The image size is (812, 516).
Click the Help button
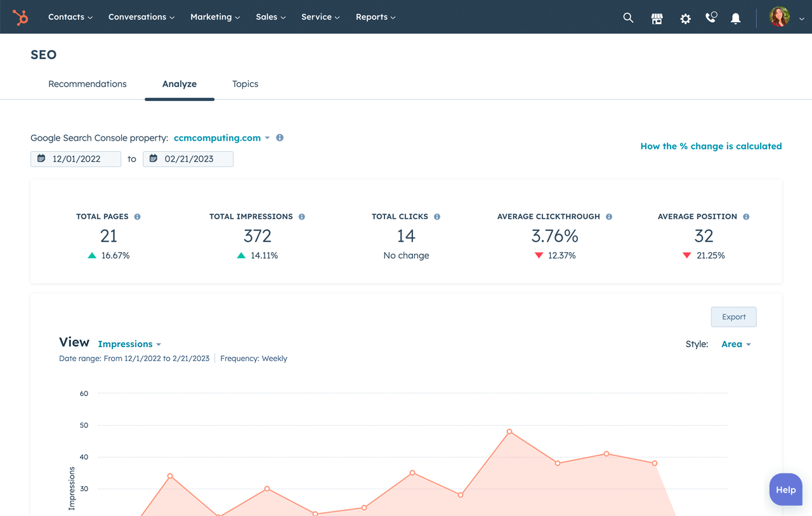click(x=785, y=489)
